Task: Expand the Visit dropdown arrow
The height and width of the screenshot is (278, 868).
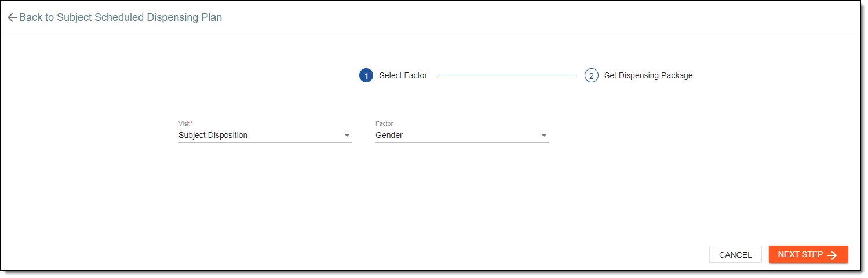Action: [347, 136]
